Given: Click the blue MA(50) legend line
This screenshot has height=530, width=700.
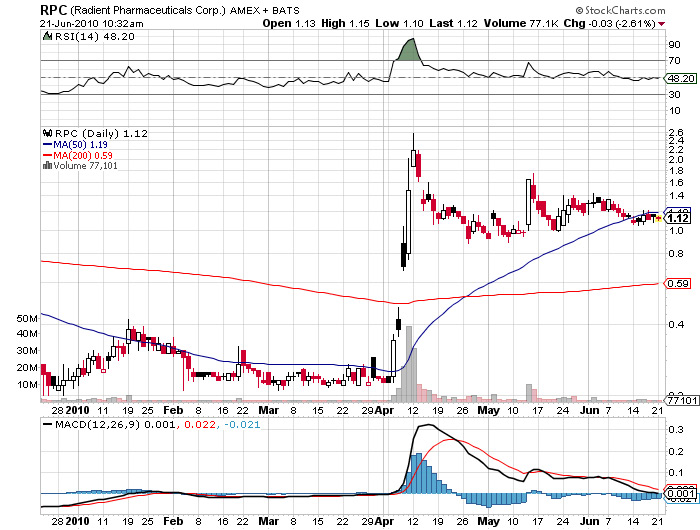Looking at the screenshot, I should tap(47, 145).
